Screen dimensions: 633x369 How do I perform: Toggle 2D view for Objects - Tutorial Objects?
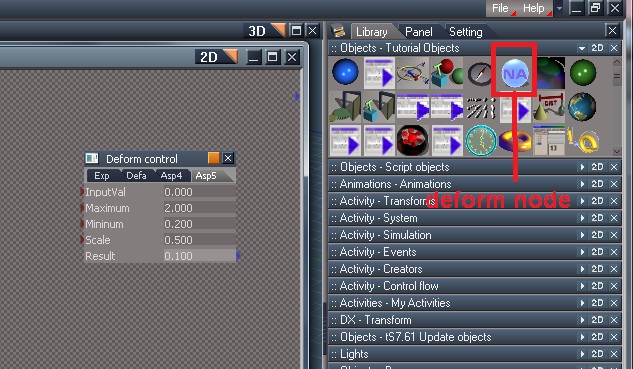[x=597, y=48]
